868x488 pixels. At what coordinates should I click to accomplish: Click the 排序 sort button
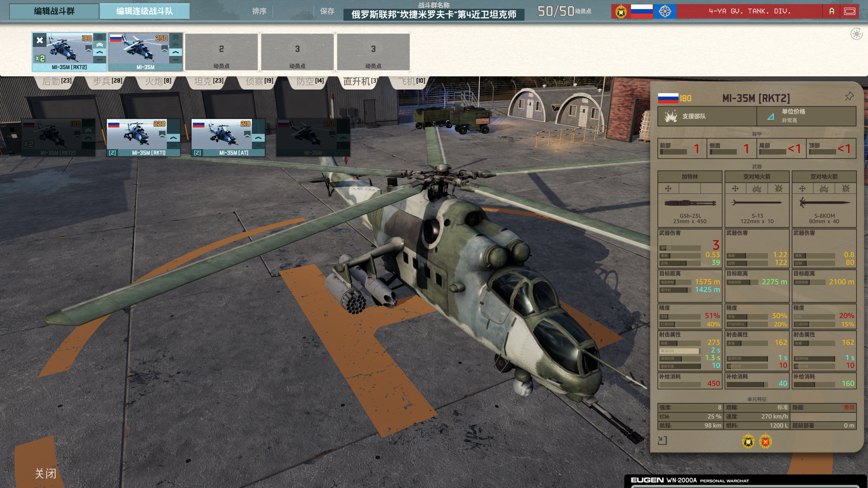(259, 12)
